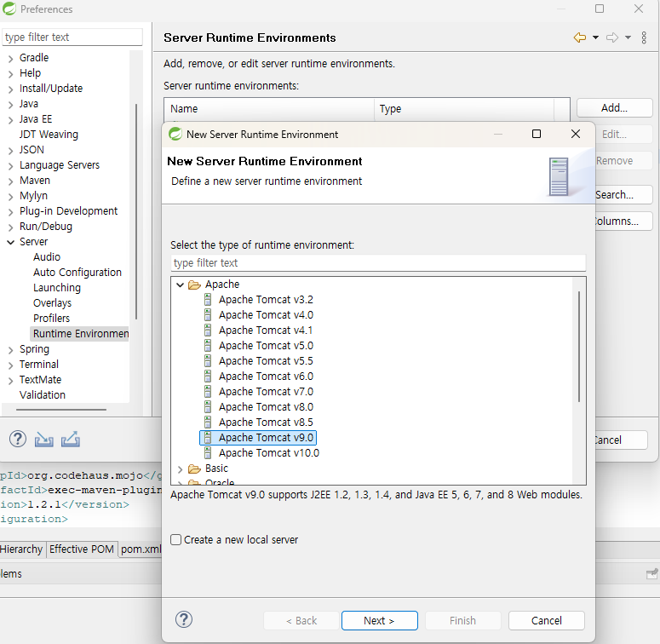
Task: Expand the Spring preferences node
Action: (x=11, y=350)
